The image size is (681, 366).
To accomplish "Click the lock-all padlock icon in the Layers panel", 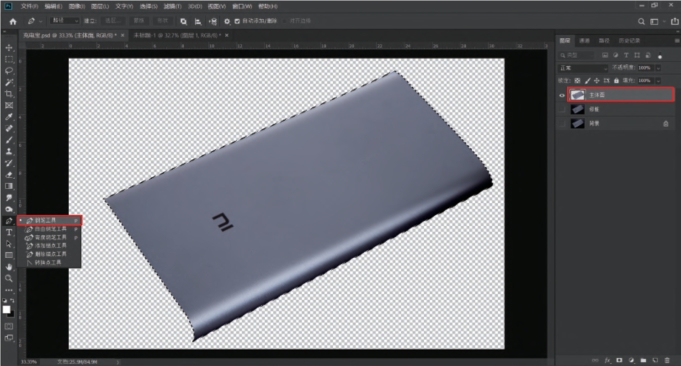I will tap(616, 81).
